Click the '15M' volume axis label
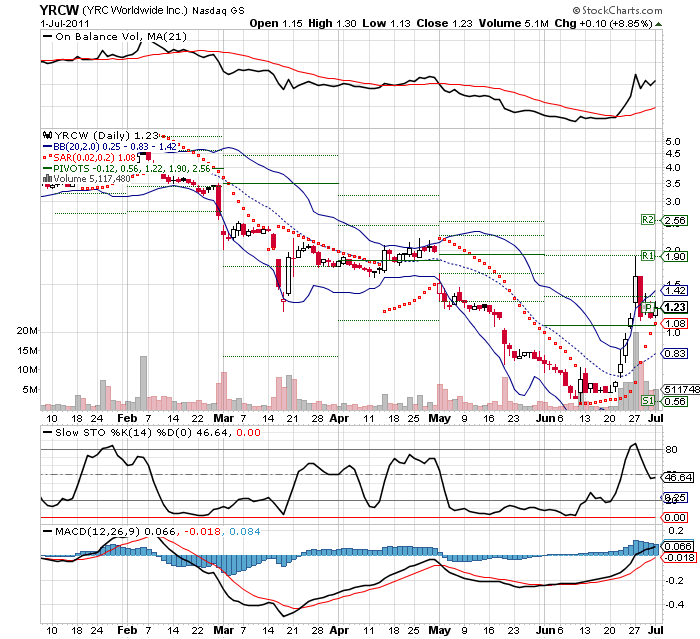 pos(27,351)
